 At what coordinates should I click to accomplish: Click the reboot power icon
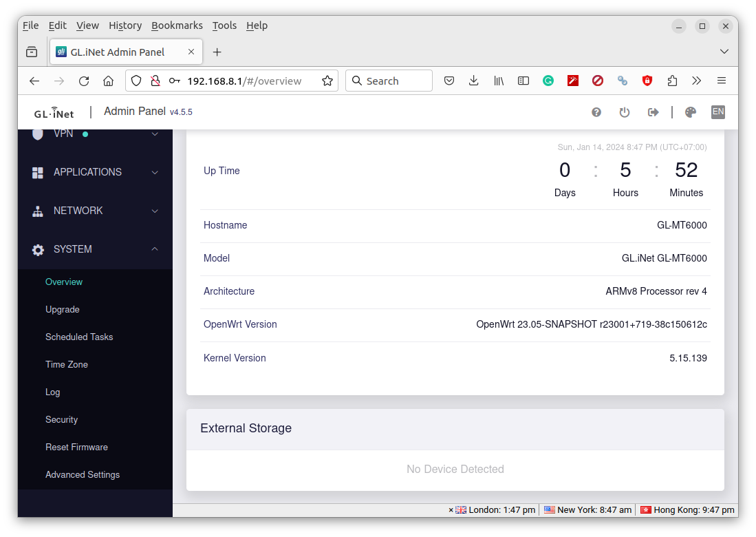click(625, 112)
